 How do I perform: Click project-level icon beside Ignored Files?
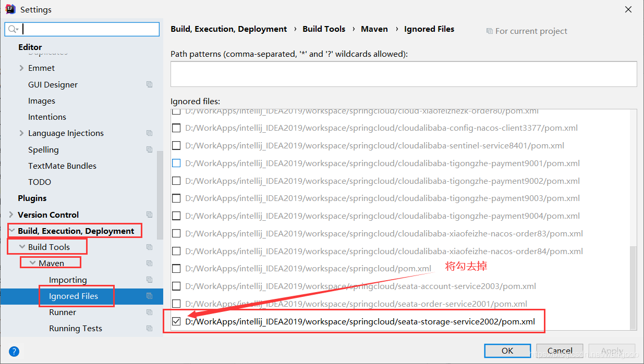click(x=150, y=296)
